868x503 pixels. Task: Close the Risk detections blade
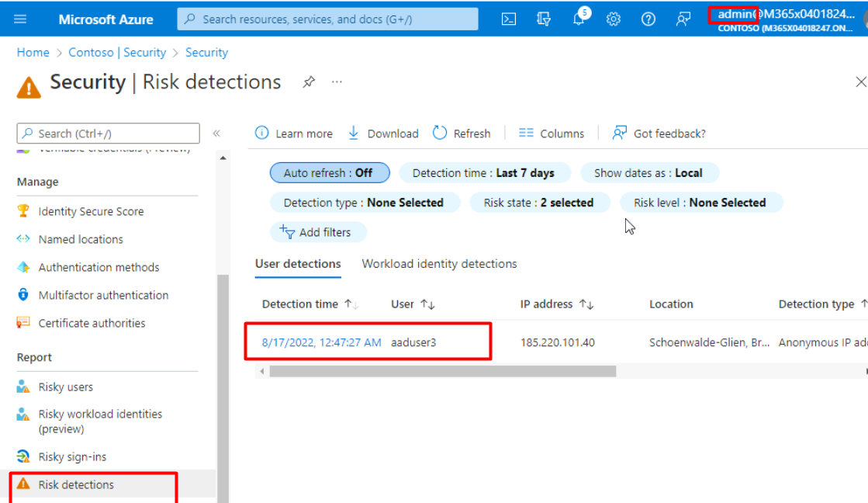tap(861, 82)
